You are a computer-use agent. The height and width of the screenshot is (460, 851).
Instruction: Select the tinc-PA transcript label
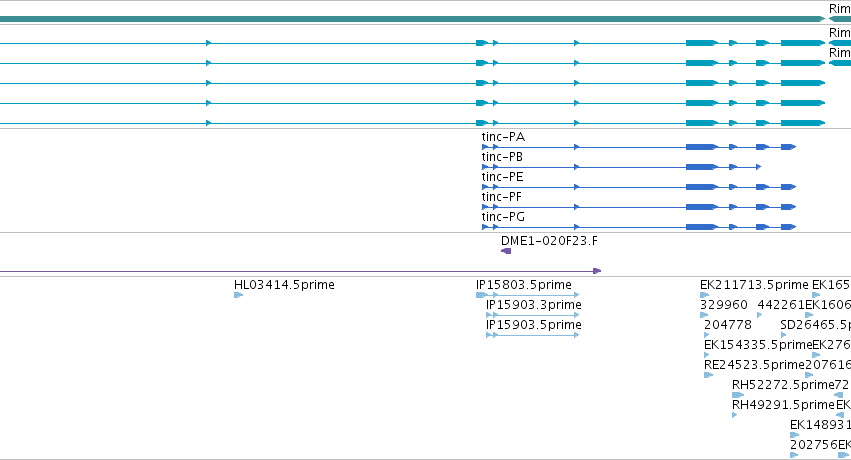coord(503,137)
